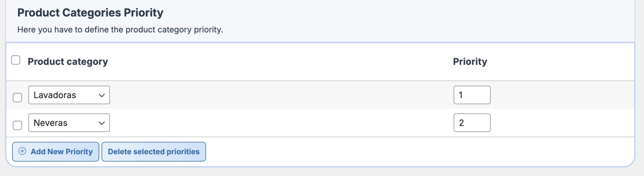The height and width of the screenshot is (176, 644).
Task: Click the chevron arrow in Lavadoras dropdown
Action: 102,95
